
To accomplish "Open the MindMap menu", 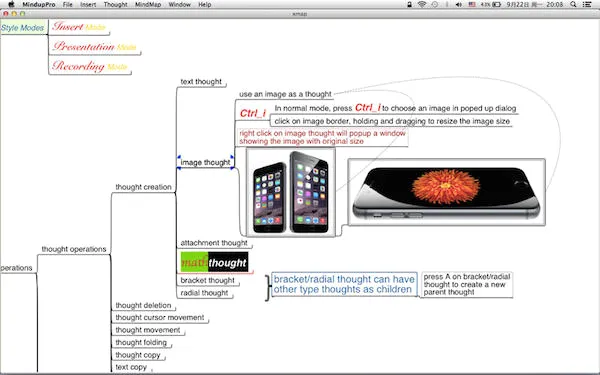I will (x=148, y=5).
